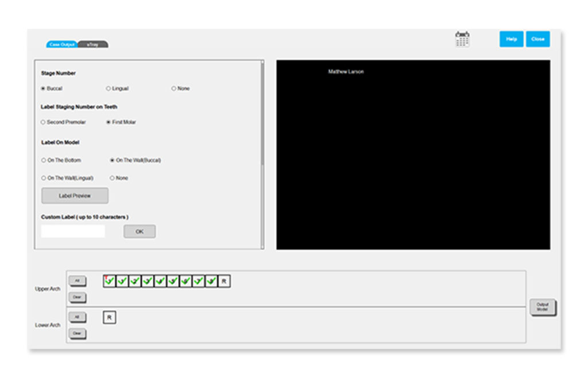The height and width of the screenshot is (378, 588).
Task: Open the Help dialog
Action: 510,38
